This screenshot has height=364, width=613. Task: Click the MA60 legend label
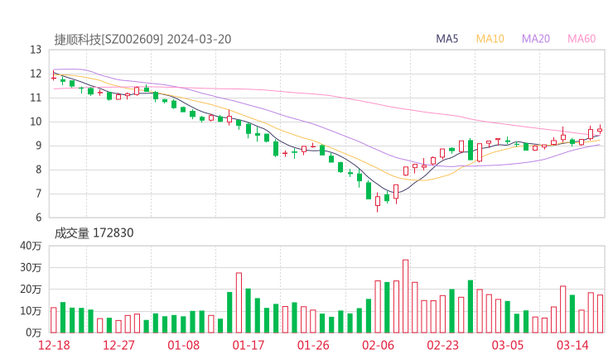pyautogui.click(x=582, y=39)
